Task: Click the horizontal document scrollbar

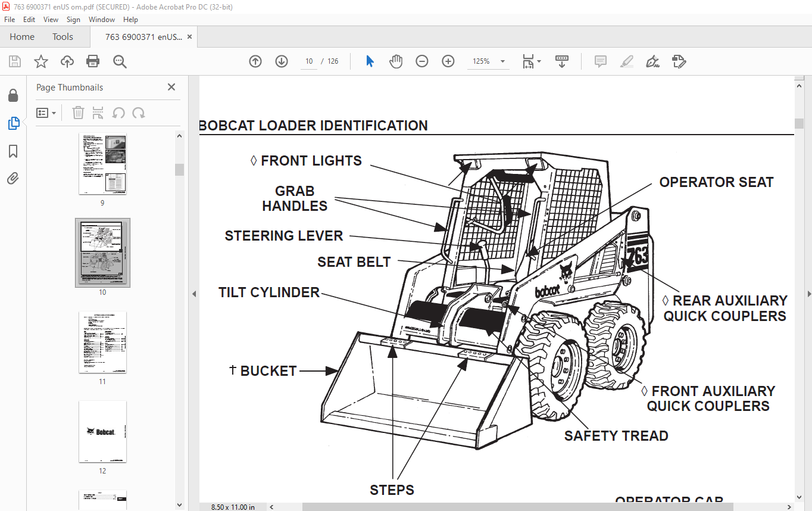Action: pos(517,507)
